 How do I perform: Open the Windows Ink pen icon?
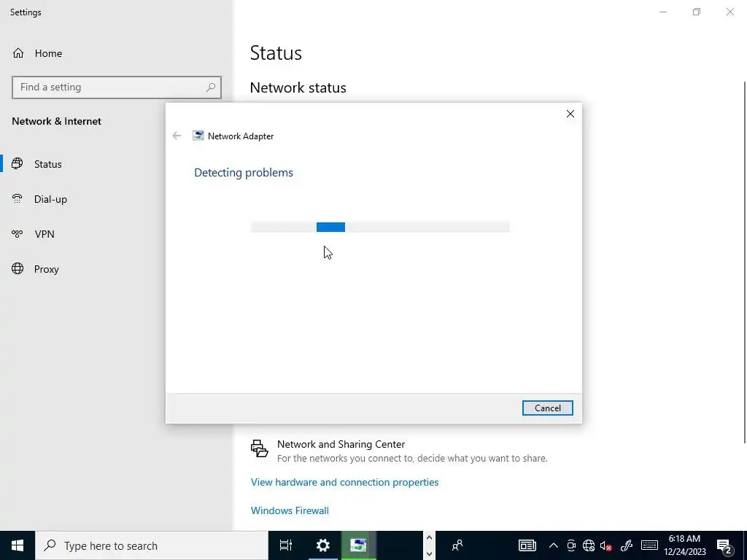(627, 545)
